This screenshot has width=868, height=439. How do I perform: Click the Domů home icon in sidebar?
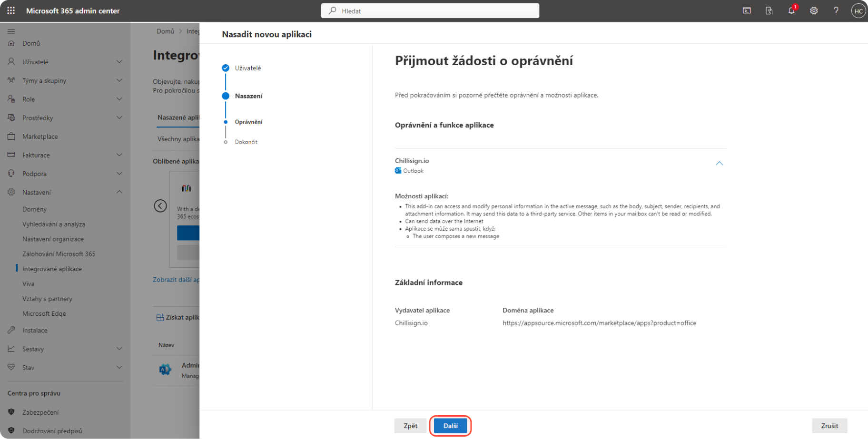[11, 43]
